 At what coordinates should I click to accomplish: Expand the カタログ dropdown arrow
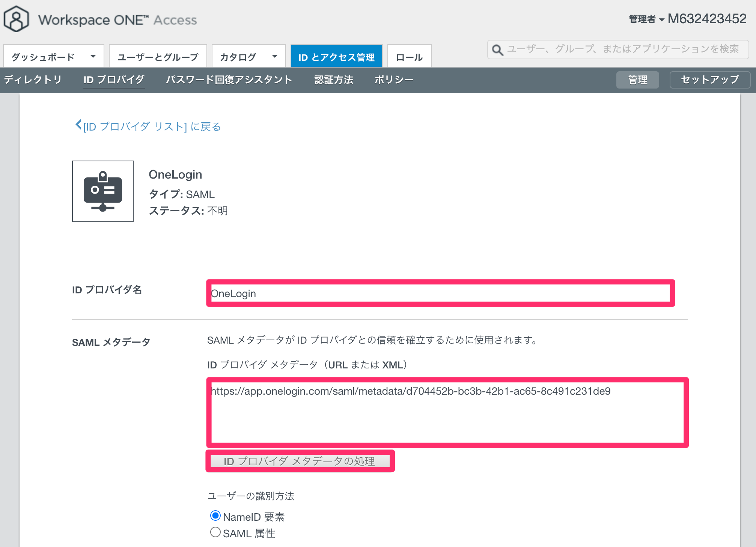[x=275, y=57]
